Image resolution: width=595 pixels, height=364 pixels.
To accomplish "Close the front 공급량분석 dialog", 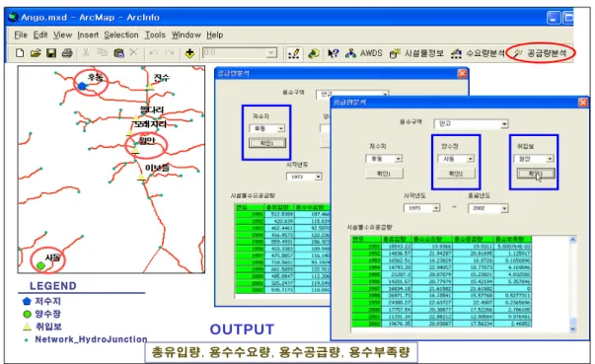I will pyautogui.click(x=582, y=103).
